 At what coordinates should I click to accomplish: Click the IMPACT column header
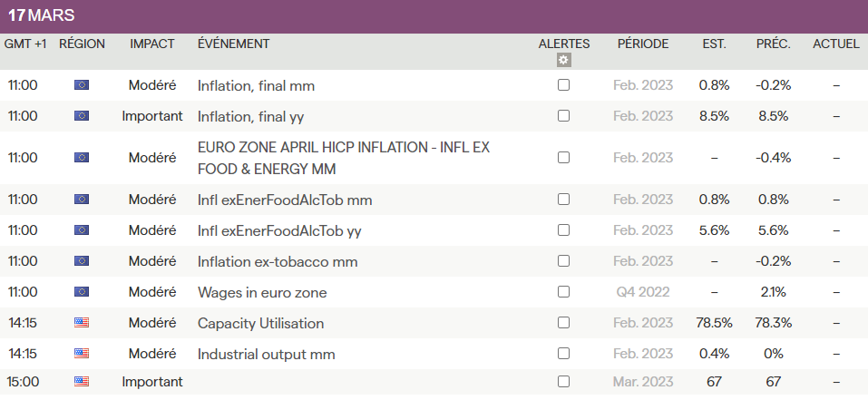(152, 44)
